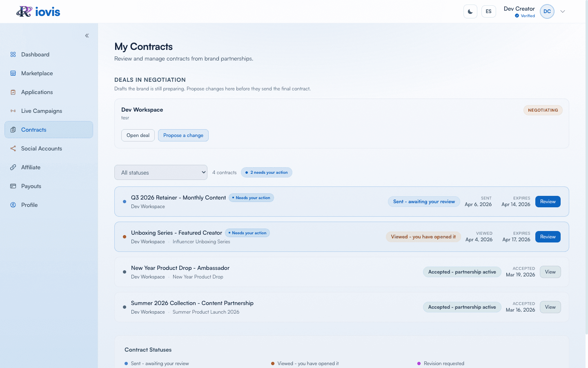Review the Unboxing Series contract
This screenshot has width=588, height=368.
pyautogui.click(x=548, y=237)
